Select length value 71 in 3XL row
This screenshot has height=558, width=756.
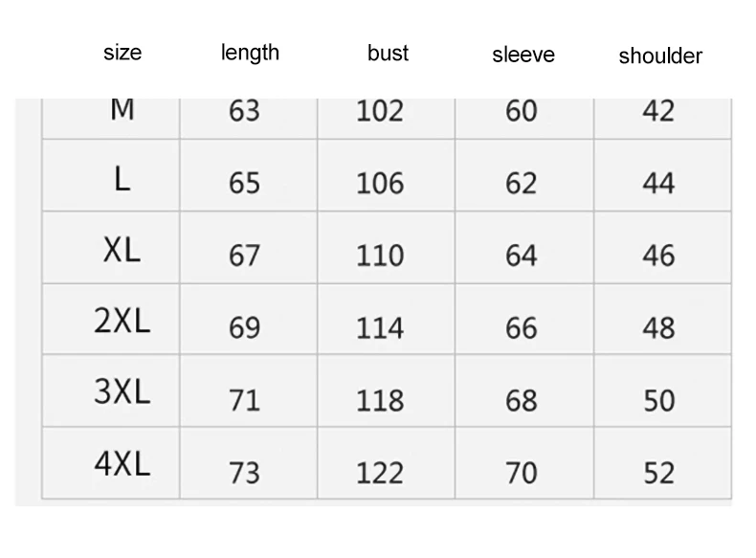(x=244, y=401)
